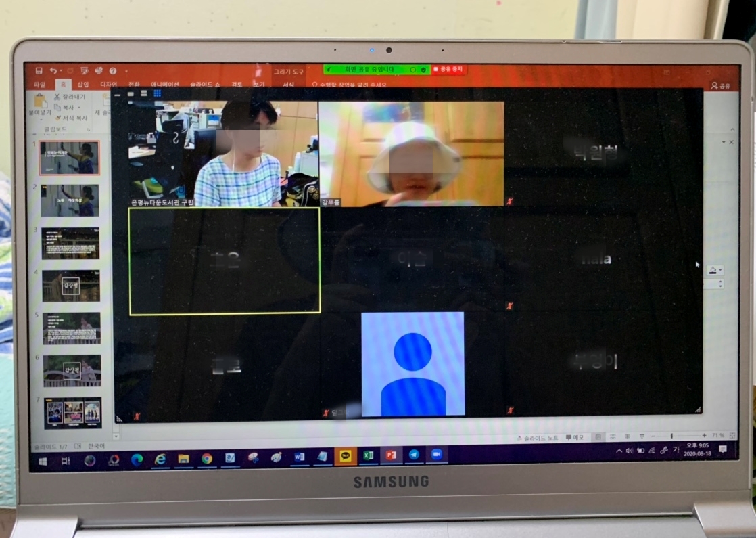
Task: Open the KakaoTalk icon in the taskbar
Action: pos(345,456)
